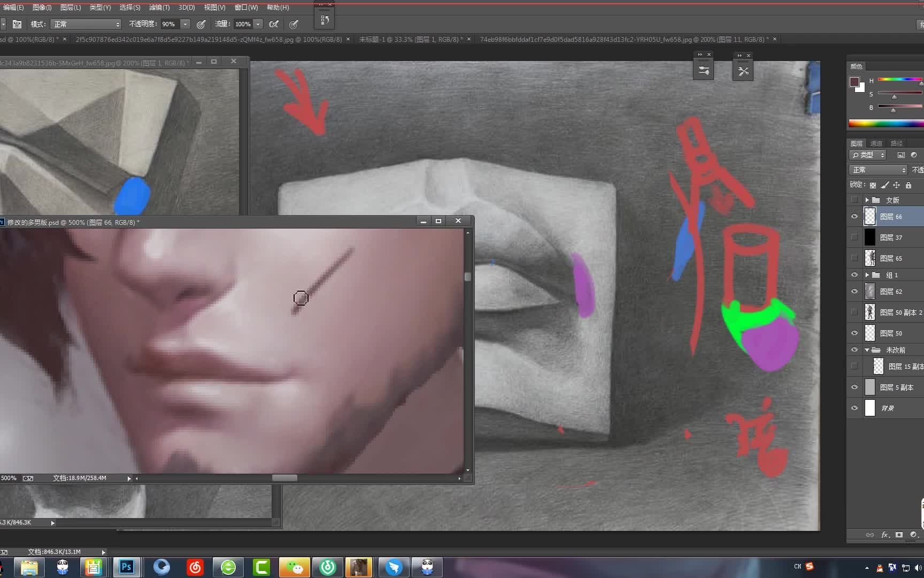This screenshot has height=578, width=924.
Task: Show 图层 37 via its visibility box
Action: point(854,237)
